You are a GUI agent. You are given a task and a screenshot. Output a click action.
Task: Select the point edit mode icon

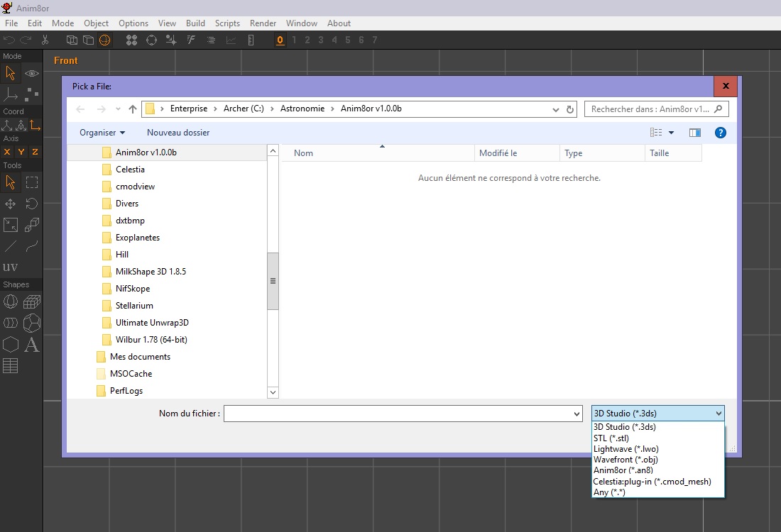32,94
